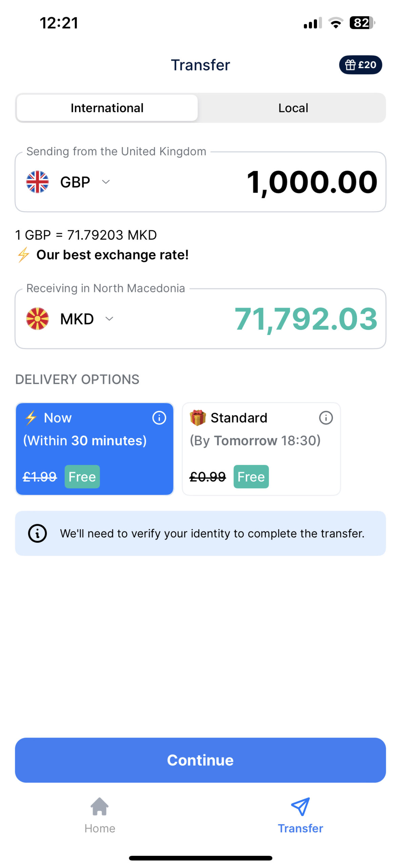The height and width of the screenshot is (868, 401).
Task: Tap the identity verification info icon
Action: tap(37, 533)
